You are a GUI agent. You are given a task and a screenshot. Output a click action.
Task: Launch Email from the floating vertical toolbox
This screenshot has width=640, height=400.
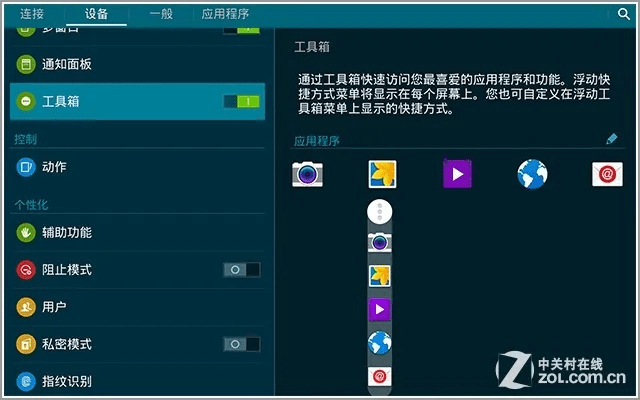click(380, 376)
